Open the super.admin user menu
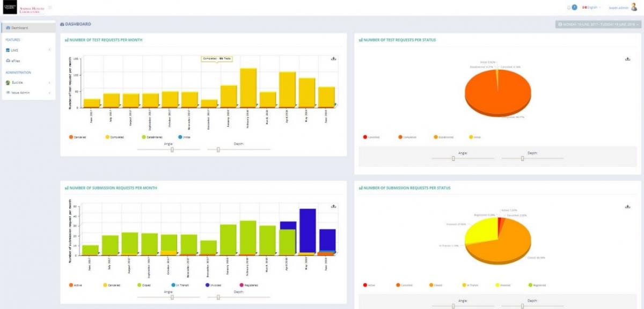Image resolution: width=644 pixels, height=309 pixels. point(624,8)
